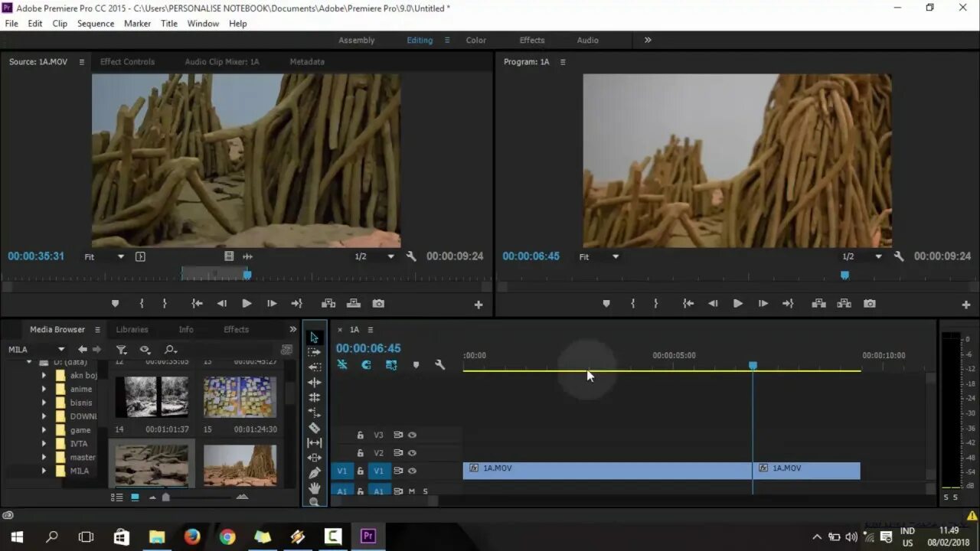Open the Clip menu
Screen dimensions: 980x551
(60, 24)
